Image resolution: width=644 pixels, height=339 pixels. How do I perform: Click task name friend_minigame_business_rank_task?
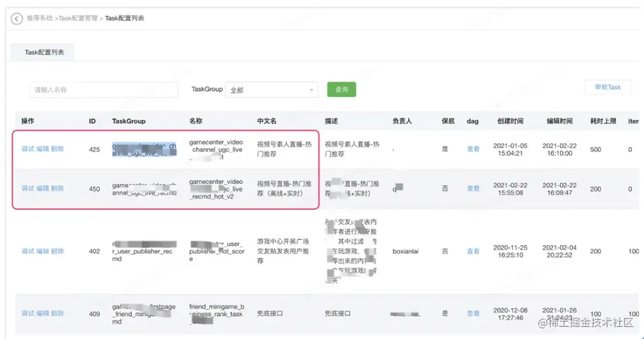(216, 314)
